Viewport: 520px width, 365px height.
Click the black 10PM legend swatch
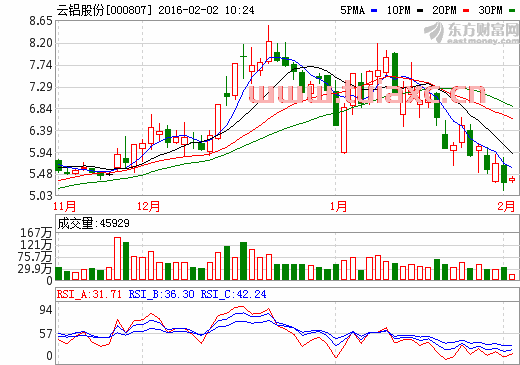pos(420,11)
